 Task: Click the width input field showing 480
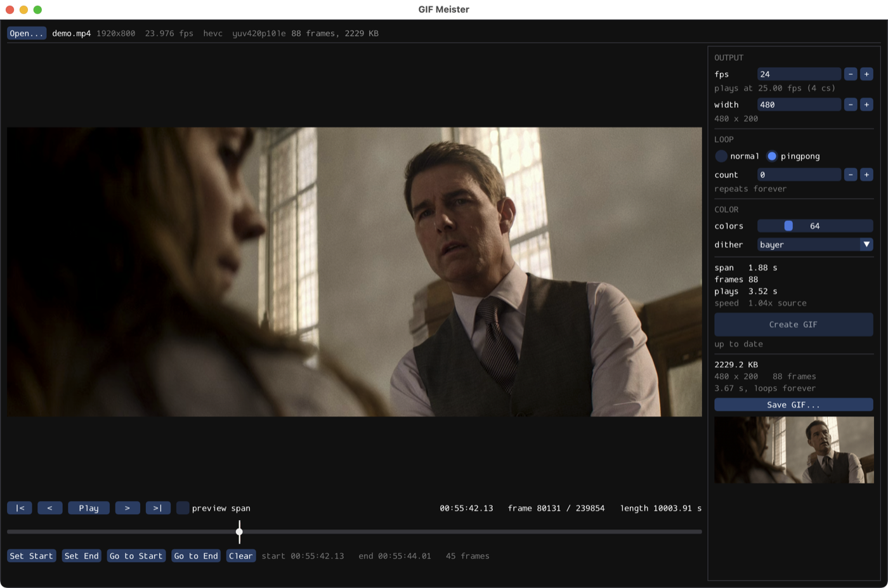pyautogui.click(x=799, y=105)
